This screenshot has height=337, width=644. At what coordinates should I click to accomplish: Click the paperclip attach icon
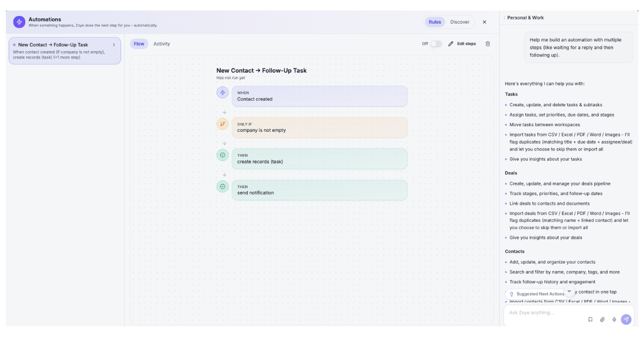click(602, 319)
